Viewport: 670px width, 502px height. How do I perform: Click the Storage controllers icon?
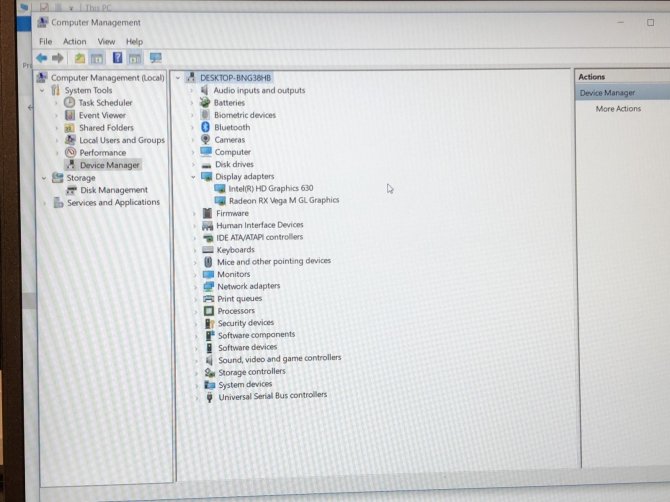pyautogui.click(x=209, y=372)
